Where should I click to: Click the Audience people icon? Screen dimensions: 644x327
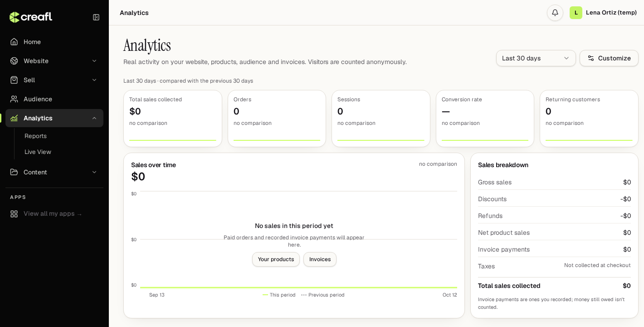14,99
